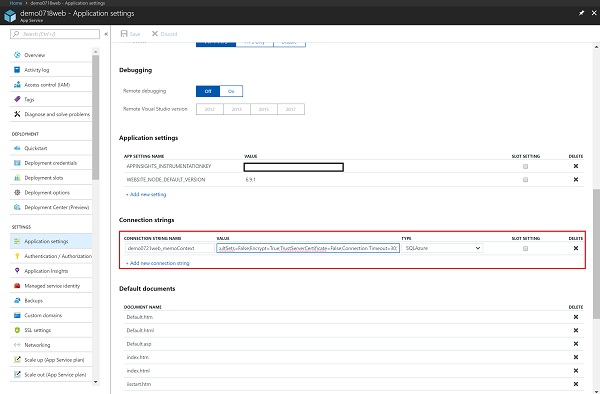Open the SQLAzure type dropdown
Viewport: 600px width, 394px height.
click(442, 248)
